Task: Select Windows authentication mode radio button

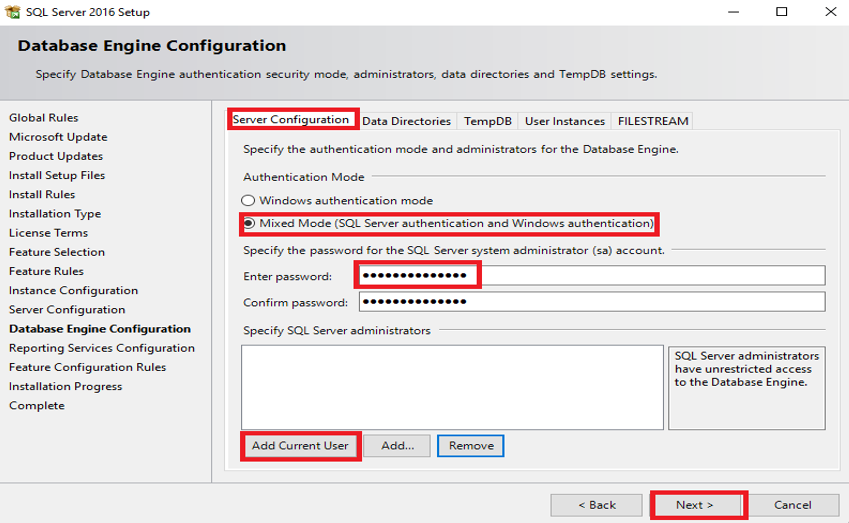Action: [x=249, y=201]
